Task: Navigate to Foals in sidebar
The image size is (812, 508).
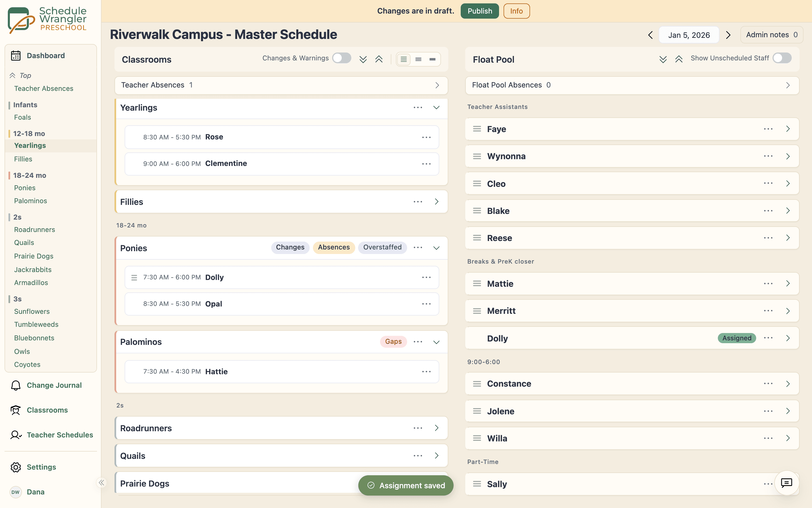Action: pos(23,117)
